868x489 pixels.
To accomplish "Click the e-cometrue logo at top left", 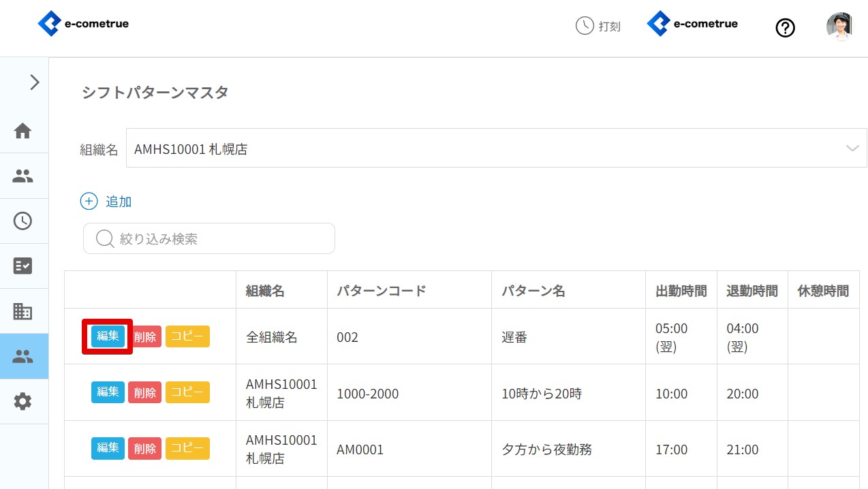I will tap(83, 25).
